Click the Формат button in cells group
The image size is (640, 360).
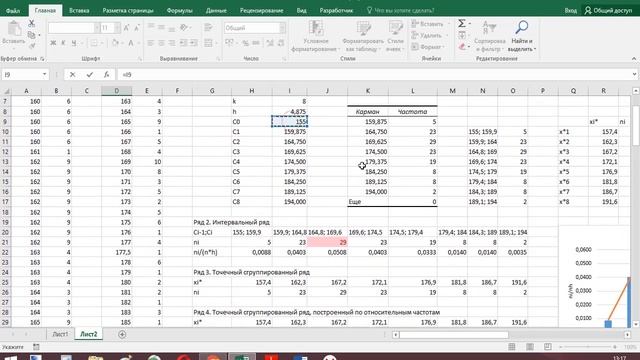426,47
